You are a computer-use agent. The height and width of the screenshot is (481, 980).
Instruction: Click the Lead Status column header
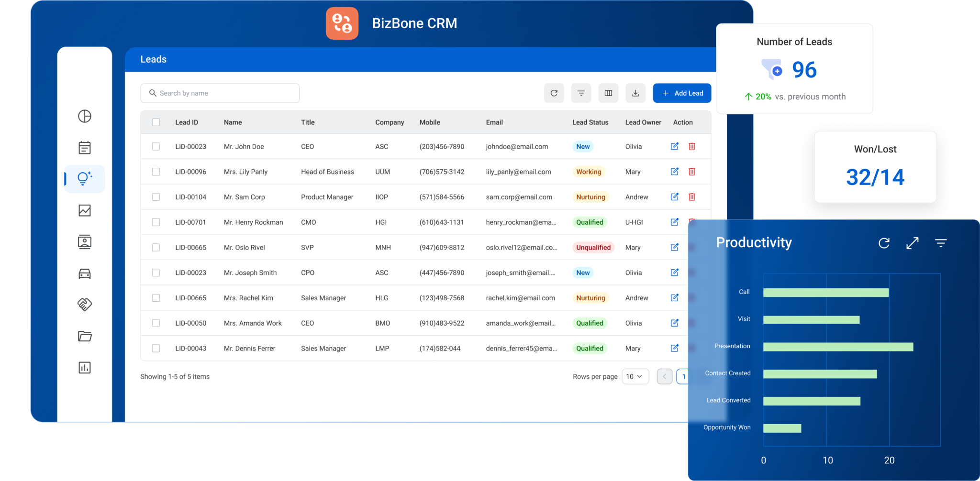click(x=590, y=122)
